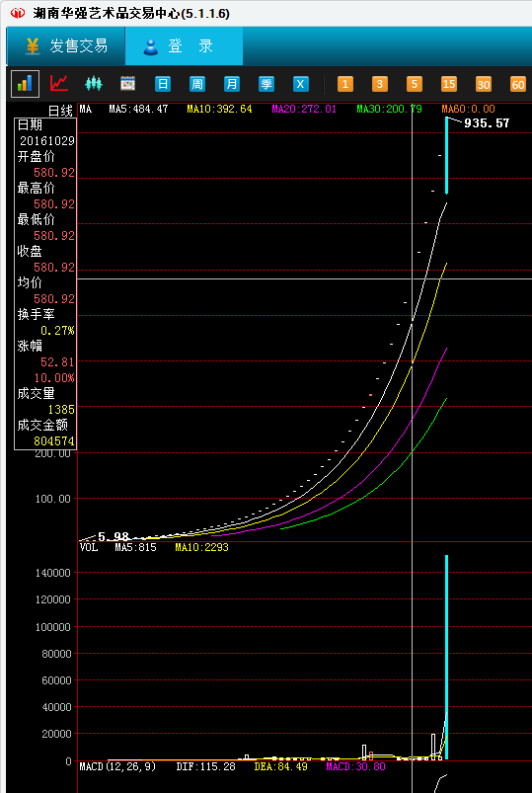Select weekly period 周 icon
The height and width of the screenshot is (793, 532).
(197, 84)
